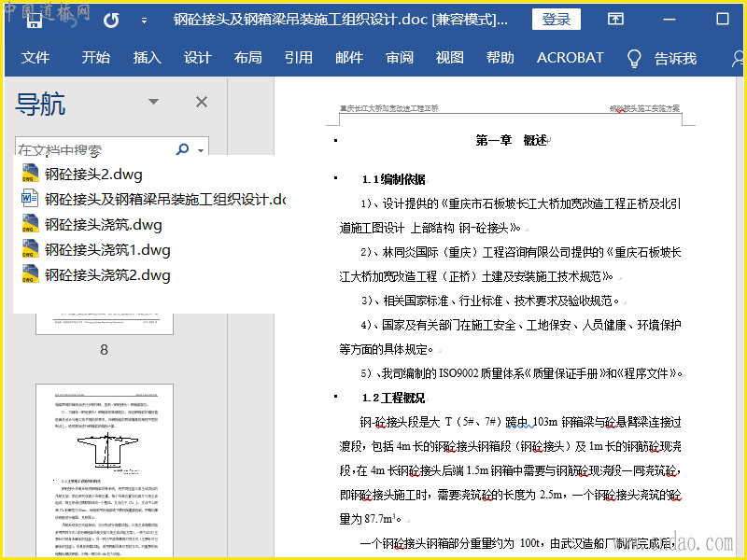
Task: Click the heading 第一章 概述
Action: pyautogui.click(x=513, y=140)
